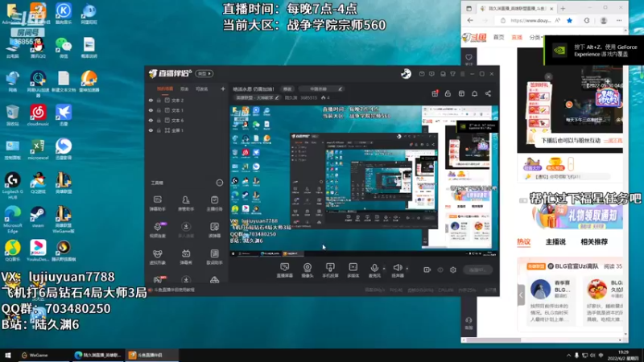This screenshot has height=362, width=644.
Task: Click the user avatar in title bar
Action: (406, 74)
